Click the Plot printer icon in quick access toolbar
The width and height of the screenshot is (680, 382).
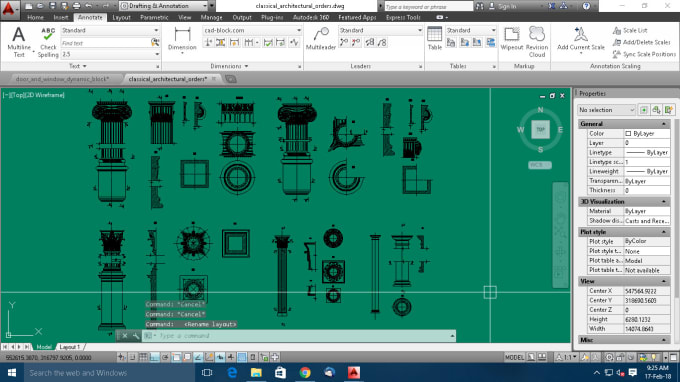pyautogui.click(x=76, y=6)
